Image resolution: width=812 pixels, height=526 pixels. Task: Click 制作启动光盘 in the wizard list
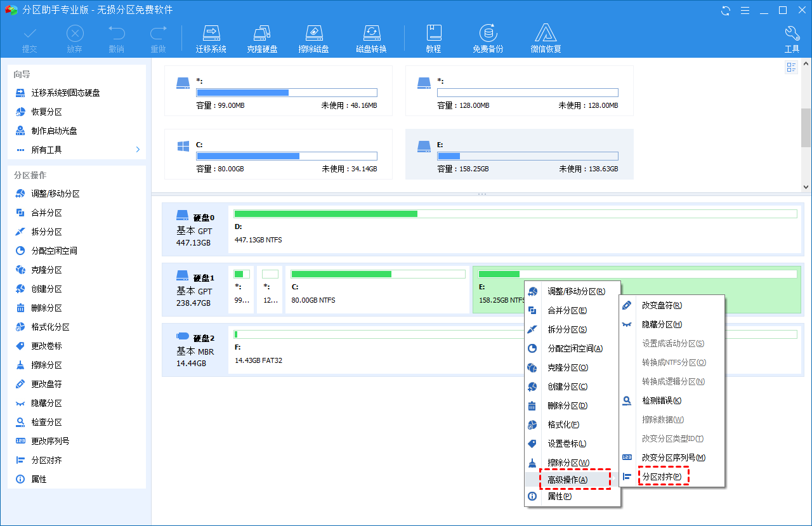(54, 131)
